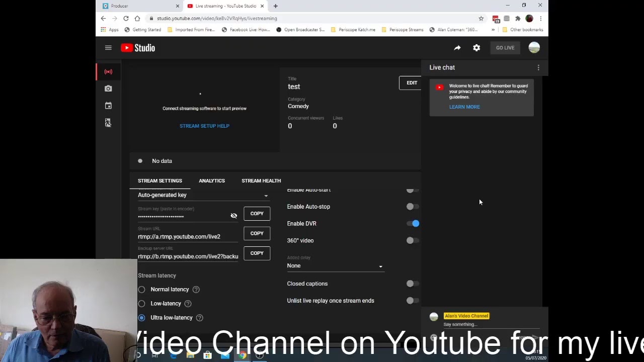The image size is (644, 362).
Task: Switch to the ANALYTICS tab
Action: (212, 180)
